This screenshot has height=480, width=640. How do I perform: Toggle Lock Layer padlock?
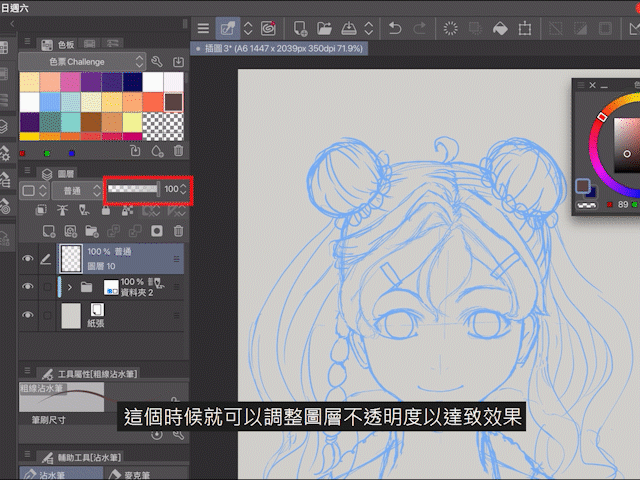click(106, 210)
